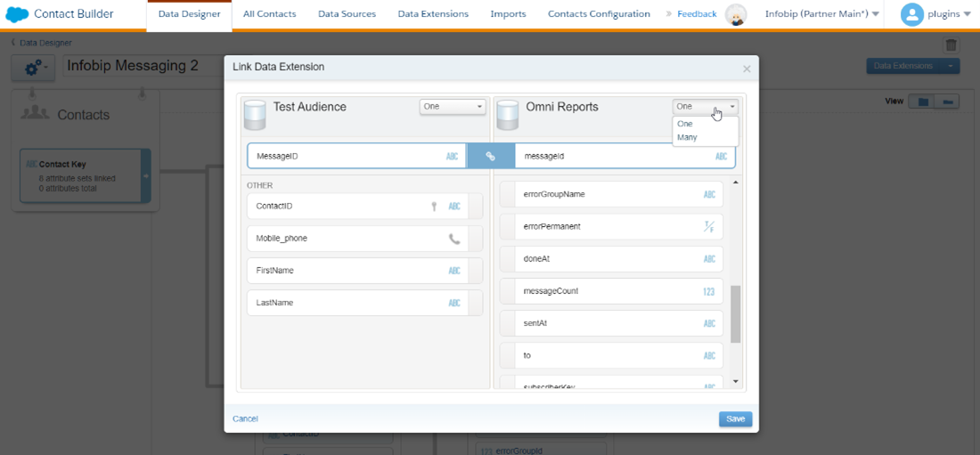
Task: Click the Test Audience database cylinder icon
Action: click(x=255, y=114)
